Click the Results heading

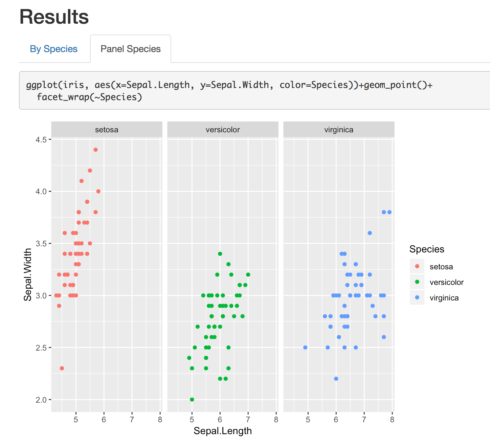click(x=54, y=17)
